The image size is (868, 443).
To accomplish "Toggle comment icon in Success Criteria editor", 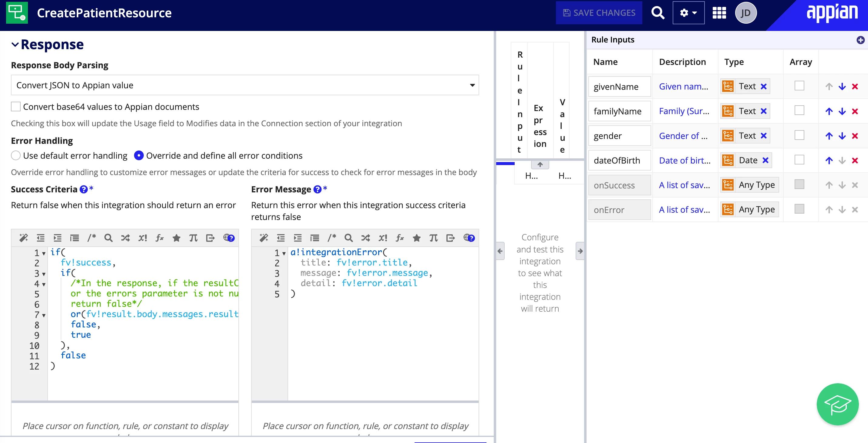I will (92, 238).
